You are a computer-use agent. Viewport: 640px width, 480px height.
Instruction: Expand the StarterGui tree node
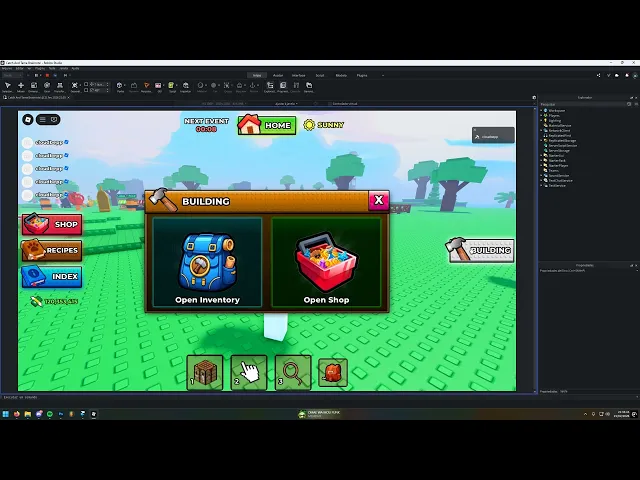542,156
